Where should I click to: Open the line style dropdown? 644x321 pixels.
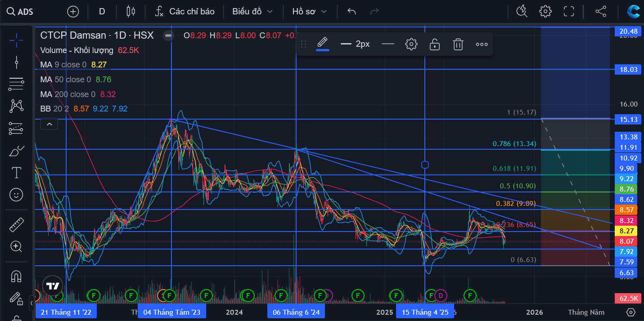(x=388, y=44)
